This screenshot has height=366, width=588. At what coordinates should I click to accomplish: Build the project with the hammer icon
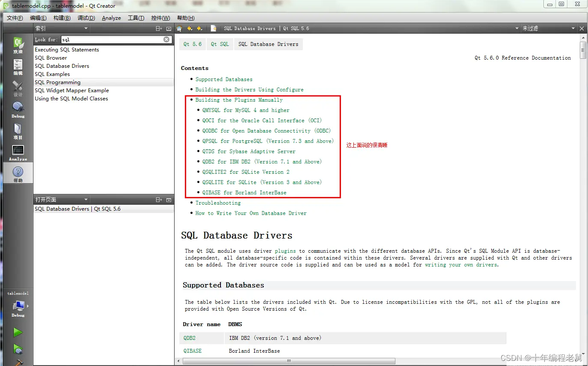coord(18,363)
